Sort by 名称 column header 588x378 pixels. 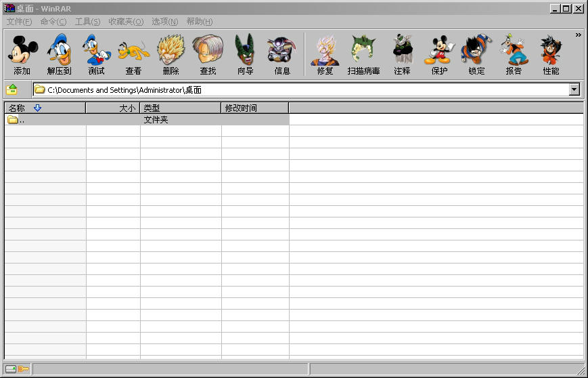(45, 108)
